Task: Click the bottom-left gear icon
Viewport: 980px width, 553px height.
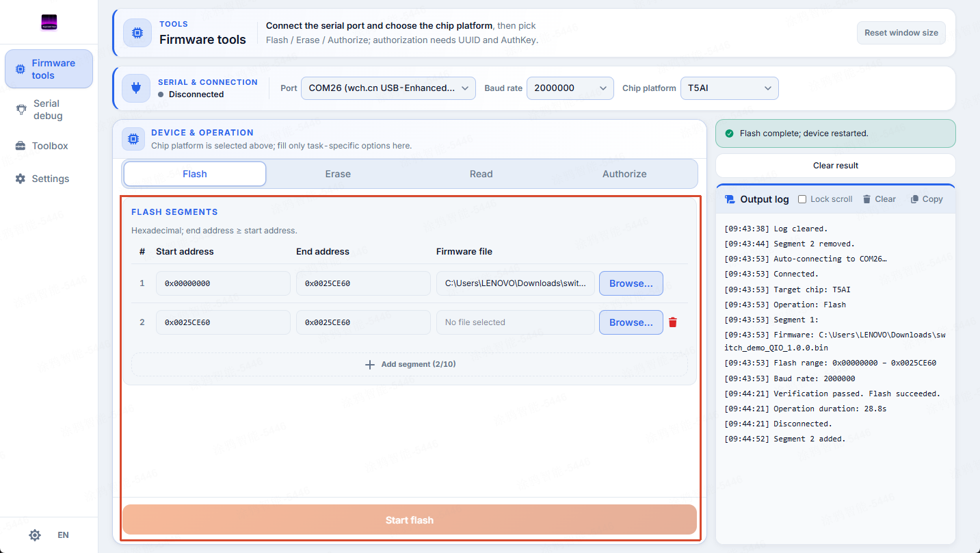Action: [x=35, y=535]
